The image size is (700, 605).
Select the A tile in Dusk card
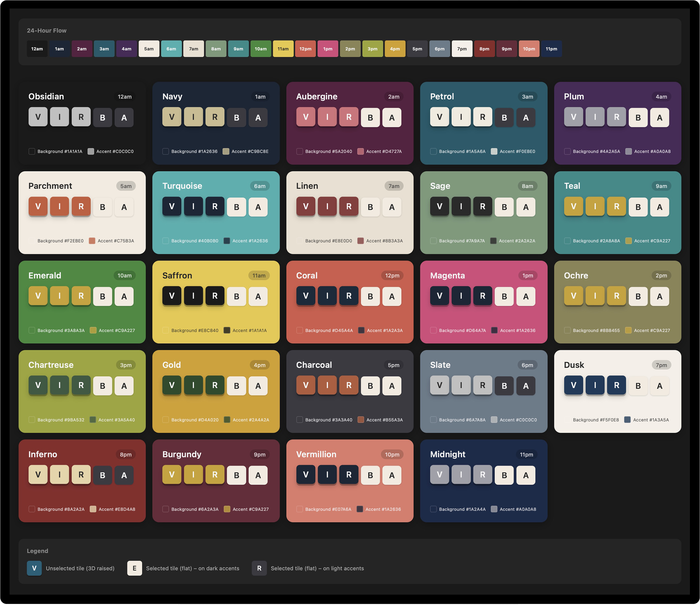pyautogui.click(x=659, y=386)
